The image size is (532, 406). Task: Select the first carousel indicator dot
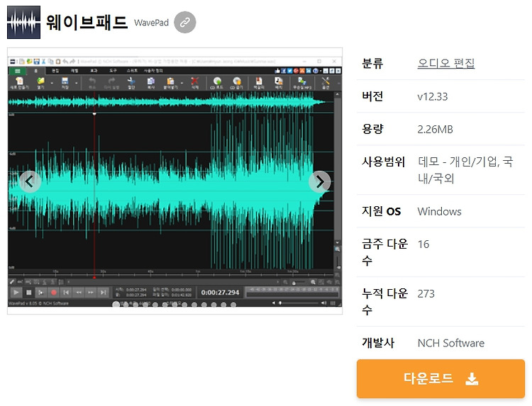coord(116,305)
